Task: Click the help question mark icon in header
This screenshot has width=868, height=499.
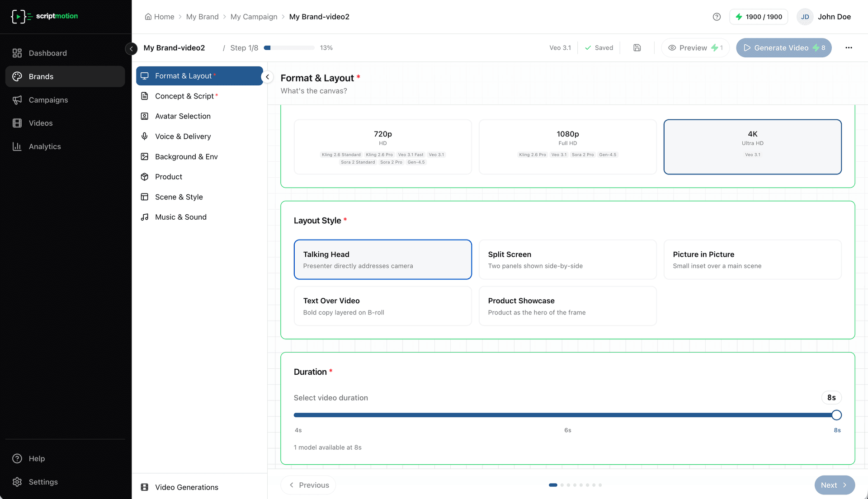Action: [x=717, y=17]
